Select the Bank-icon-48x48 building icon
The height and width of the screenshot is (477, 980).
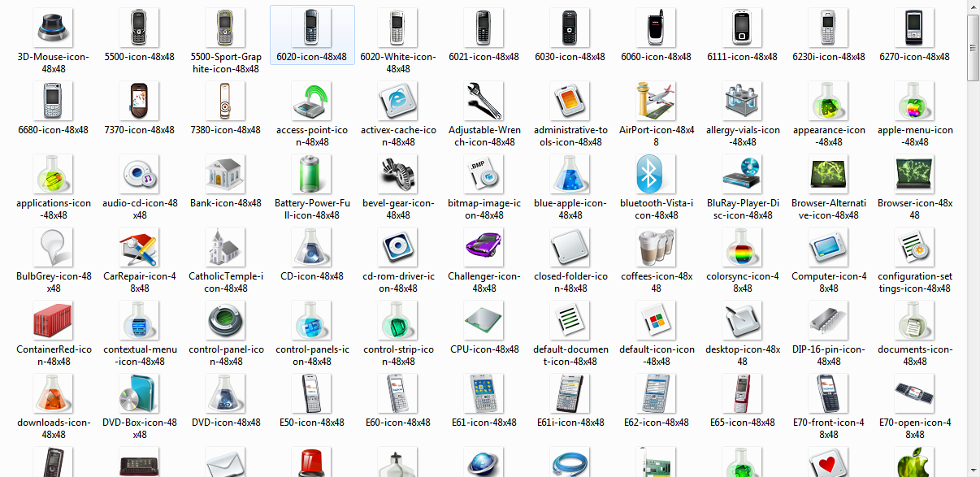(226, 174)
